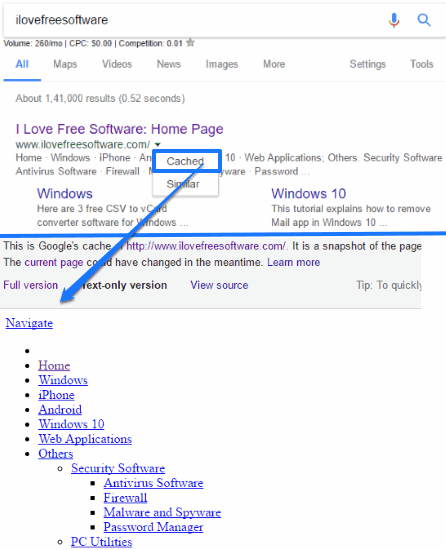
Task: Open iPhone in navigation list
Action: tap(56, 395)
